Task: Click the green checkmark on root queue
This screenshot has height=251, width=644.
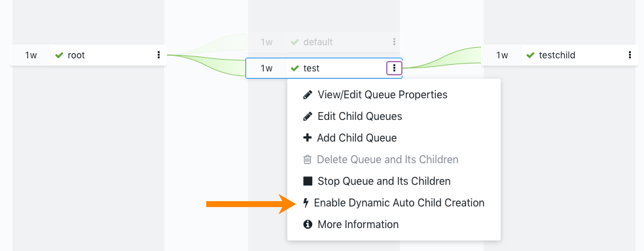Action: (x=59, y=55)
